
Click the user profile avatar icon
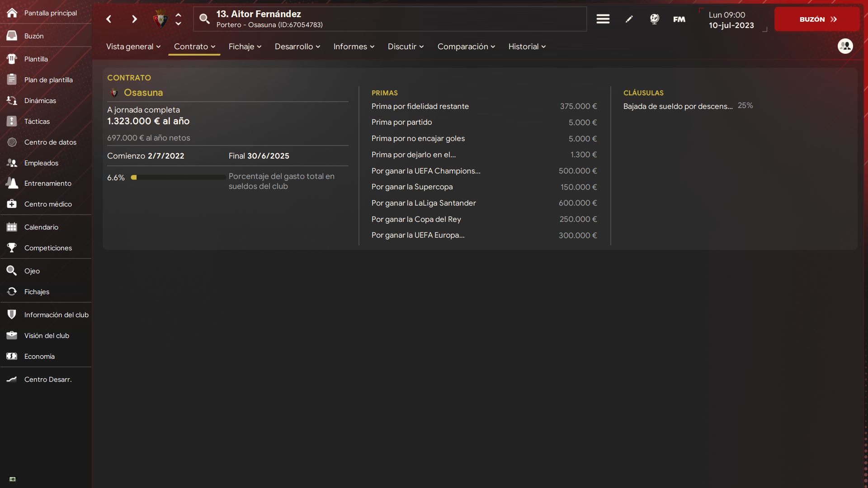point(845,46)
